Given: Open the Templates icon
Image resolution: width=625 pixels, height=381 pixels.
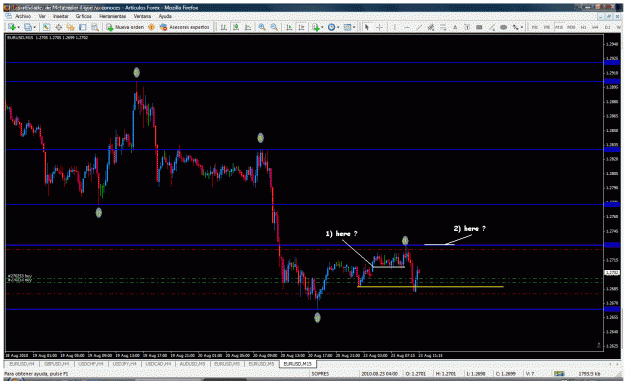Looking at the screenshot, I should (x=347, y=27).
